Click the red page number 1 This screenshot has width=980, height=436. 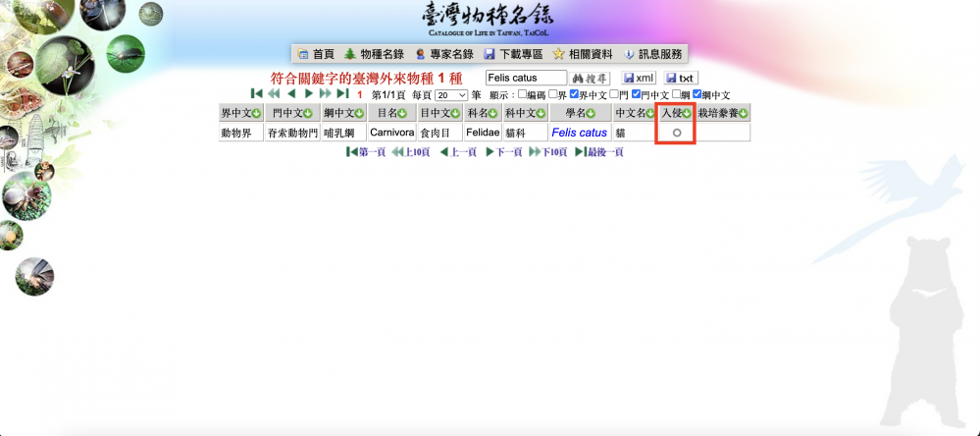click(x=360, y=95)
